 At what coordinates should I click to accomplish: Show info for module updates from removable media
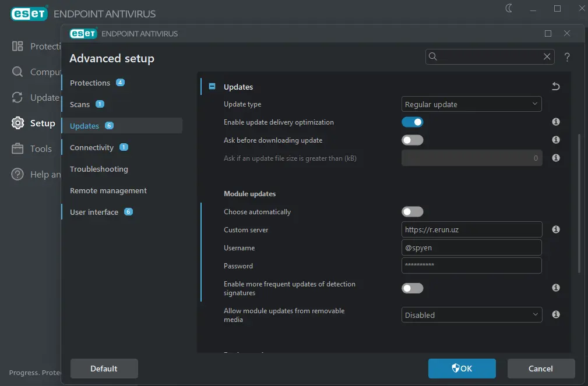[556, 314]
